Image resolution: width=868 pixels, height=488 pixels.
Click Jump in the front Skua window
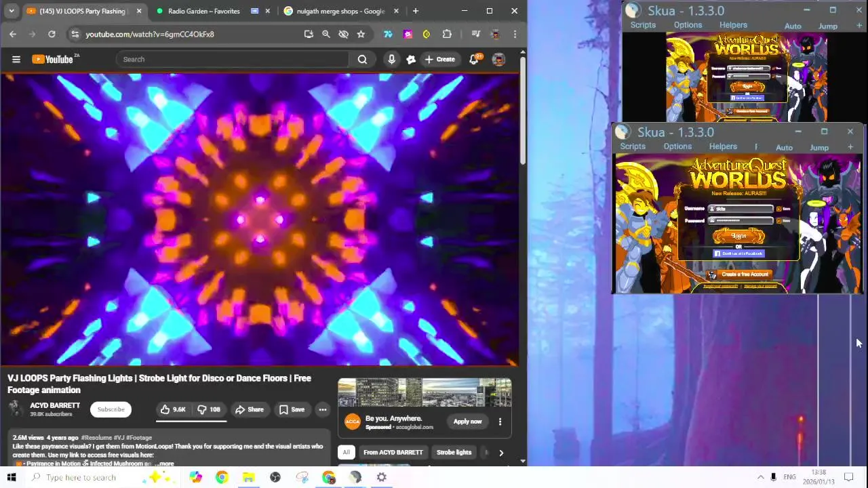coord(819,147)
